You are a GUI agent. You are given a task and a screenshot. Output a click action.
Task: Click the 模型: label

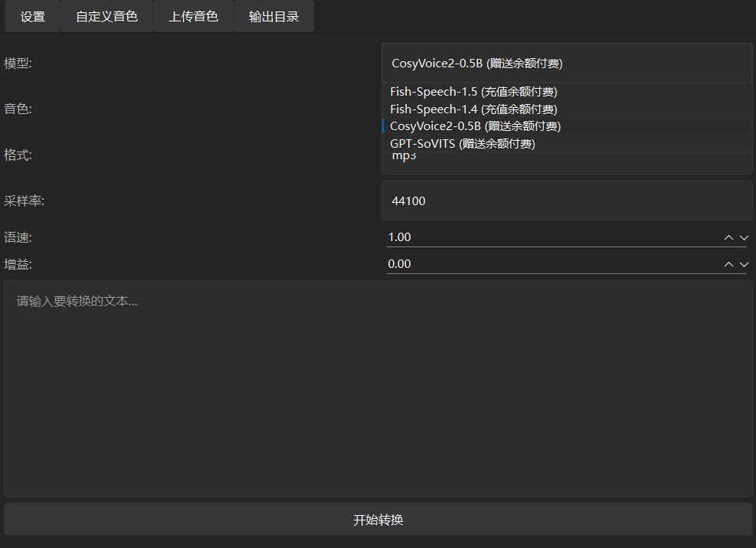(18, 63)
